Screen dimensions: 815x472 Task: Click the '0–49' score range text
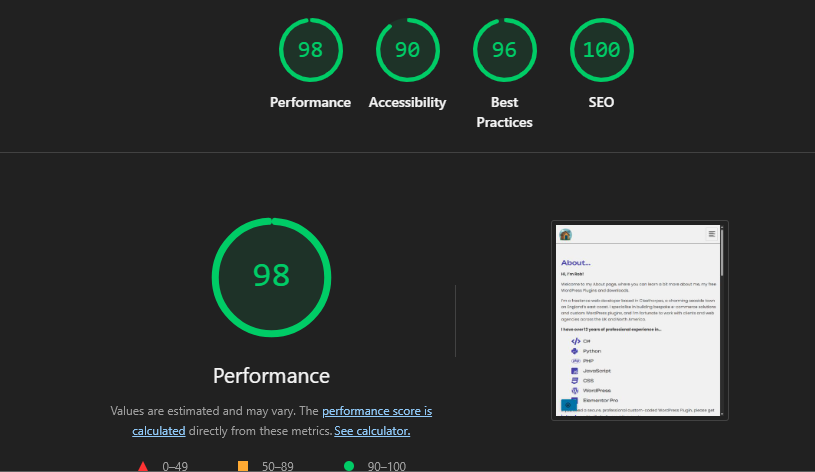pos(175,466)
